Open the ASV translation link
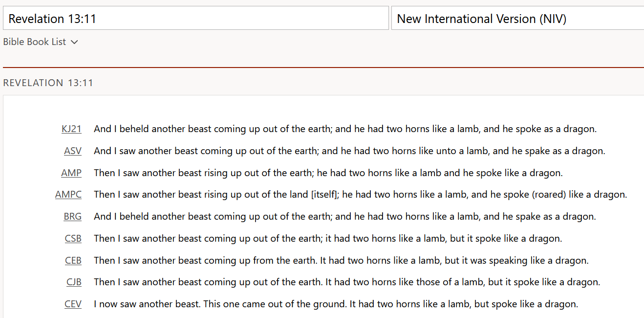The width and height of the screenshot is (644, 318). (73, 151)
